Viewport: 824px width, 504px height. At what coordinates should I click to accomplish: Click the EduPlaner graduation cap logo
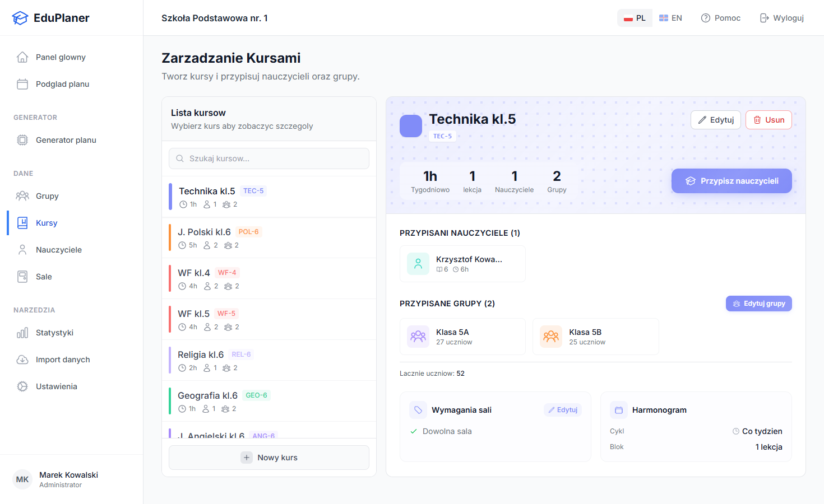point(20,18)
